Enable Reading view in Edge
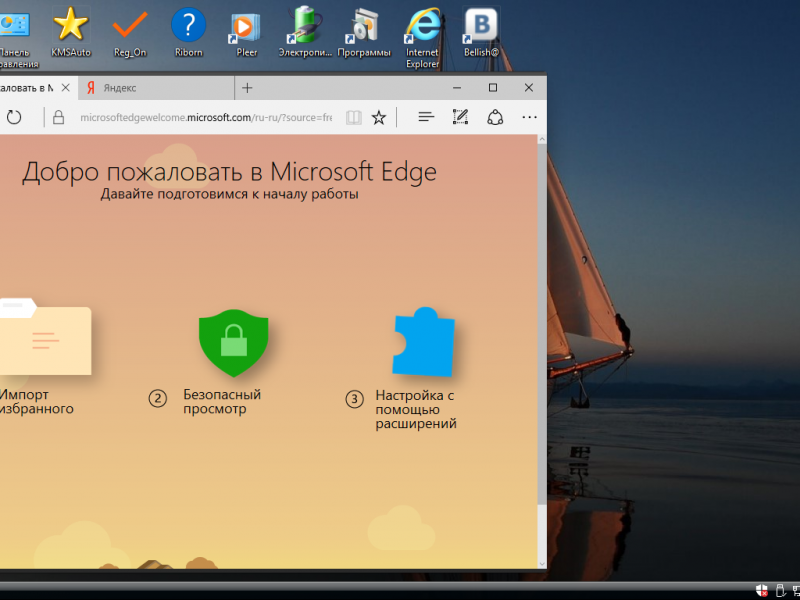Viewport: 800px width, 600px height. point(354,118)
